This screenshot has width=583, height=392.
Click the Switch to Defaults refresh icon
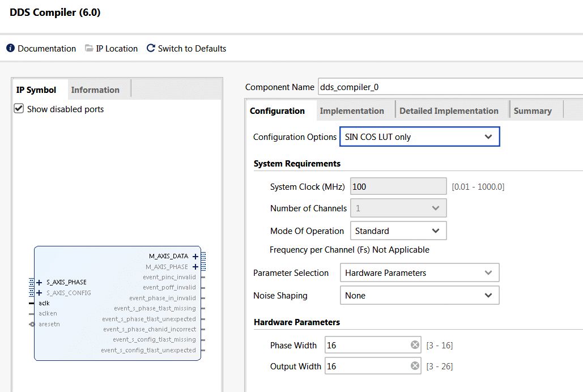[151, 49]
